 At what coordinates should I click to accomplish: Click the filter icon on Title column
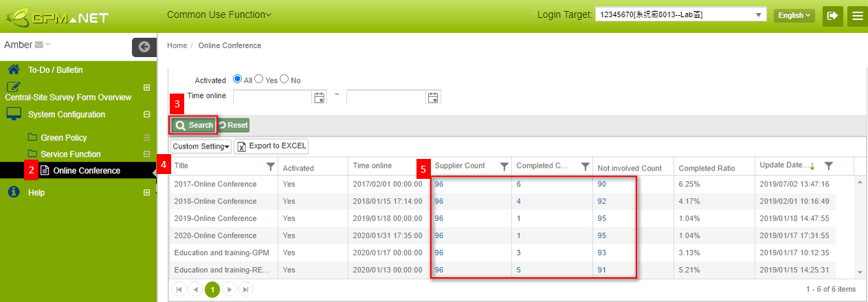click(x=271, y=166)
